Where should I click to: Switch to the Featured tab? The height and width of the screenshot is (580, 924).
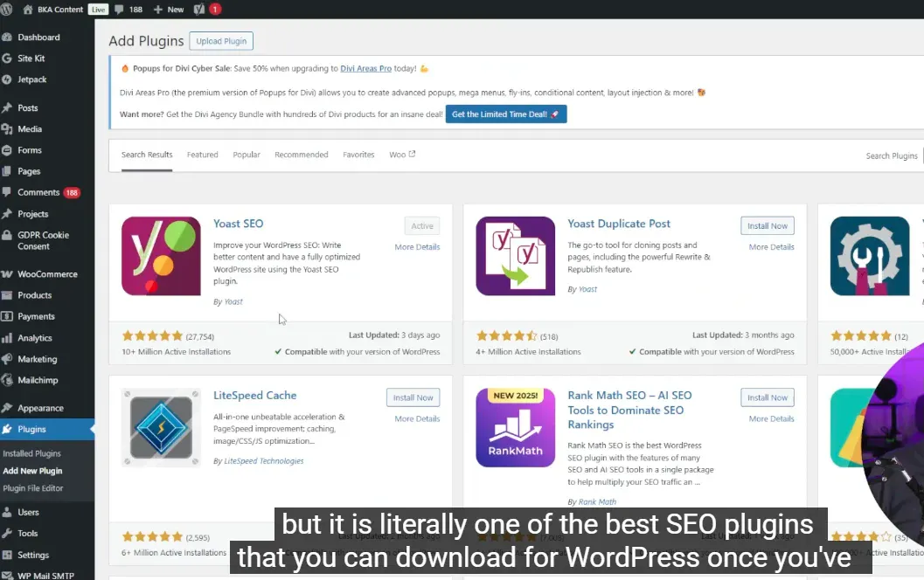[x=202, y=155]
